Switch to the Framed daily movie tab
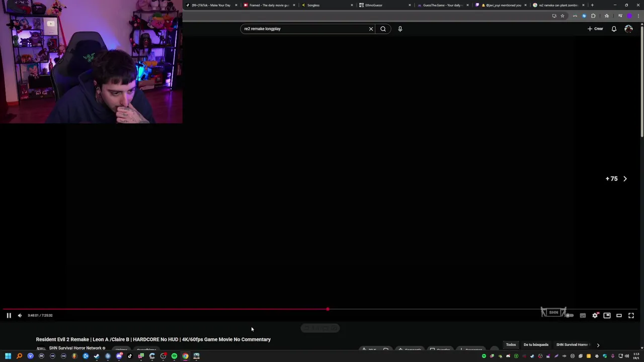The image size is (644, 362). tap(269, 5)
